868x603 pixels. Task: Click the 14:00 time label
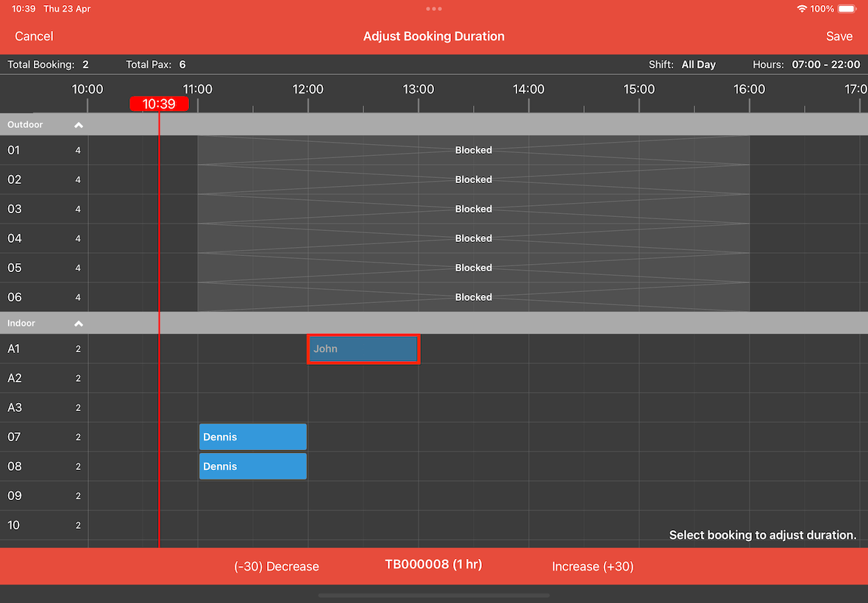(x=529, y=89)
